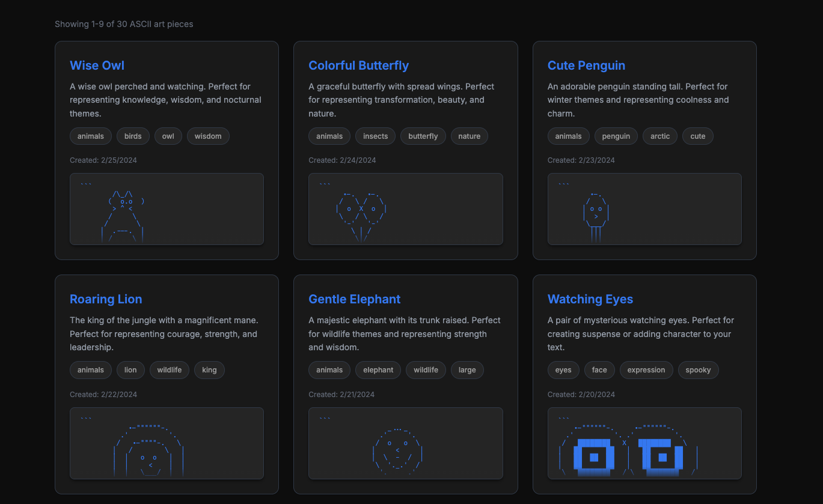Click the 'animals' tag on Cute Penguin card

pos(569,136)
